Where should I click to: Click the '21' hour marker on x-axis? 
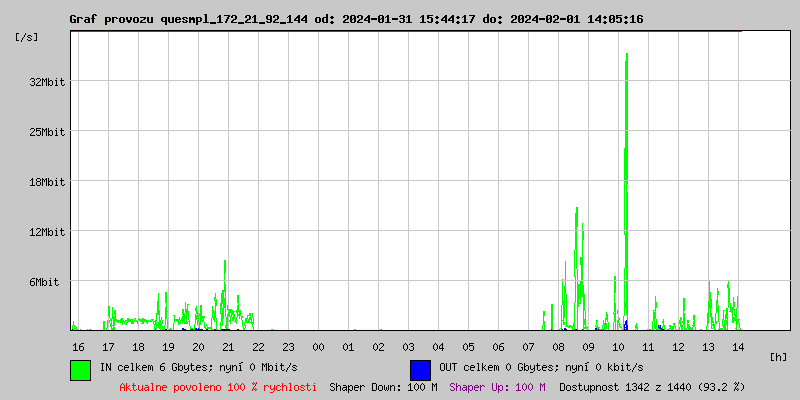[228, 347]
